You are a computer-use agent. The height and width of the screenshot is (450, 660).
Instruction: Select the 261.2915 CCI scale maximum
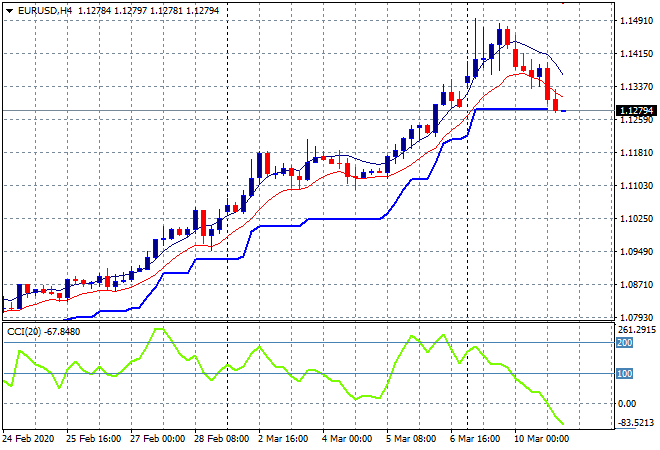pos(637,330)
